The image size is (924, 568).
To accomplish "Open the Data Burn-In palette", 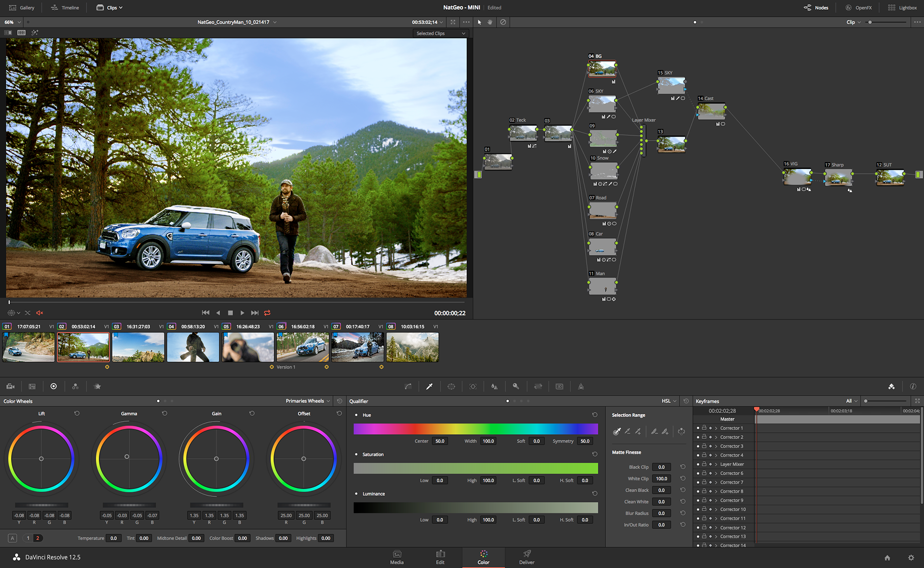I will [581, 387].
